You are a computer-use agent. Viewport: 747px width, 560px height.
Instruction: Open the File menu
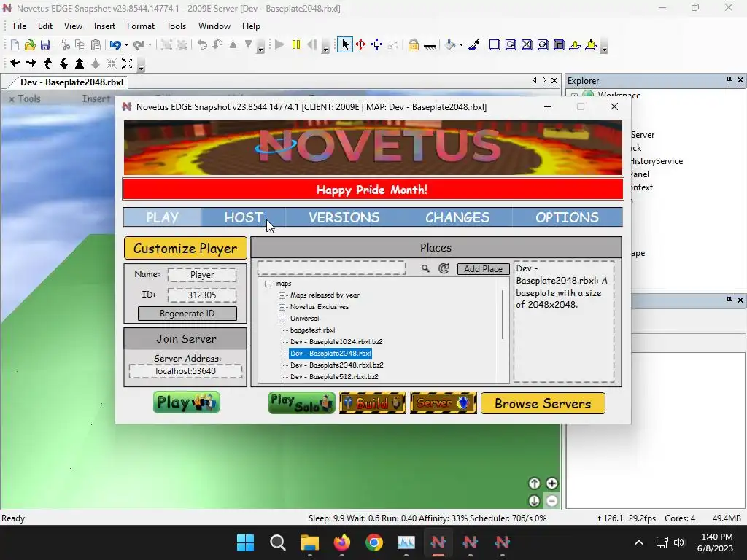(20, 26)
